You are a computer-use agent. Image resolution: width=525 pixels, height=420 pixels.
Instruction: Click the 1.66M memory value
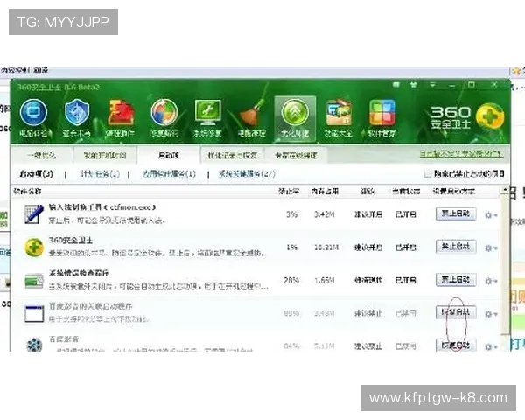tap(324, 280)
